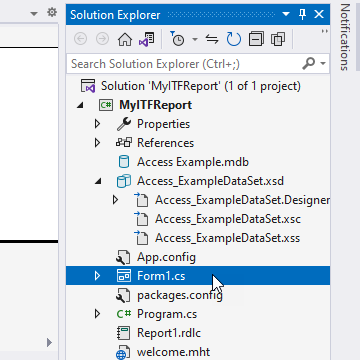Click the Search Solution Explorer field
The width and height of the screenshot is (360, 360).
point(198,64)
